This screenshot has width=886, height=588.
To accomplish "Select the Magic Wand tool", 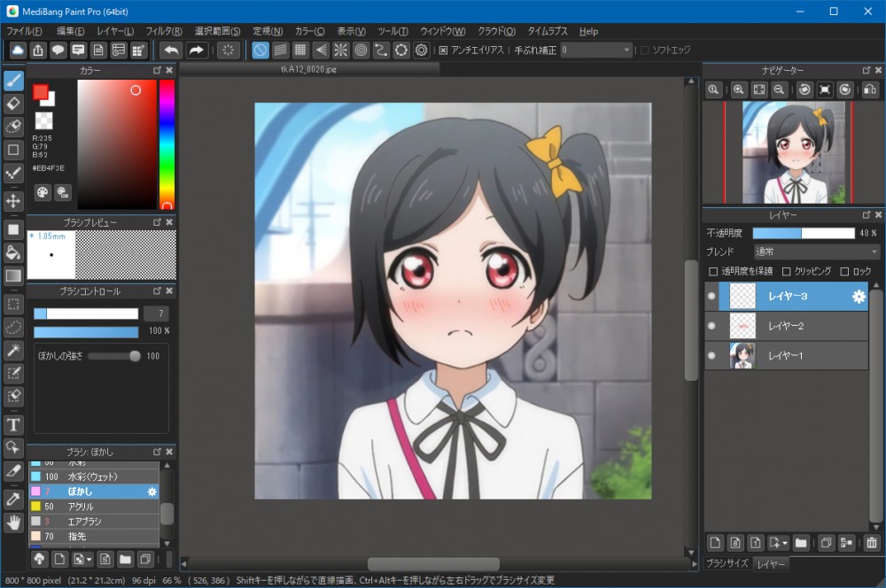I will [13, 350].
